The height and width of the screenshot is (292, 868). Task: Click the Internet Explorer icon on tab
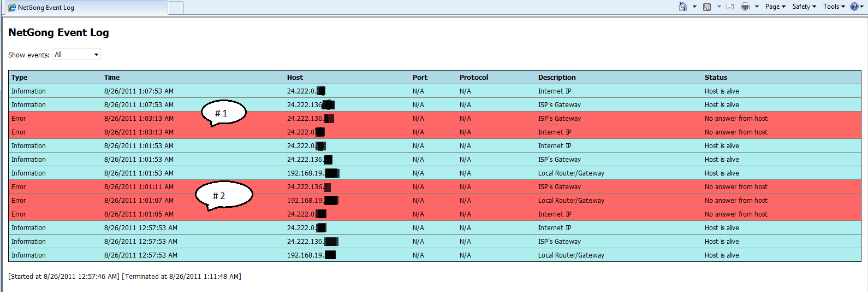pyautogui.click(x=11, y=8)
